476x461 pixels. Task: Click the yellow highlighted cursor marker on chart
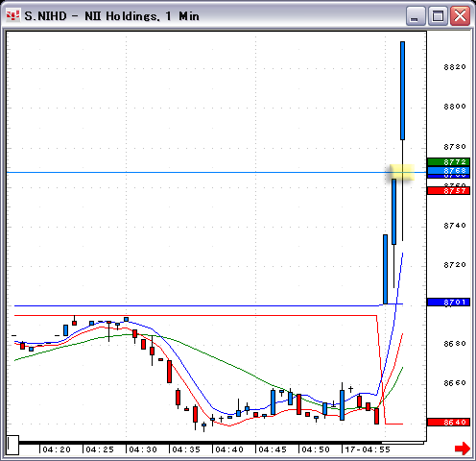click(402, 173)
